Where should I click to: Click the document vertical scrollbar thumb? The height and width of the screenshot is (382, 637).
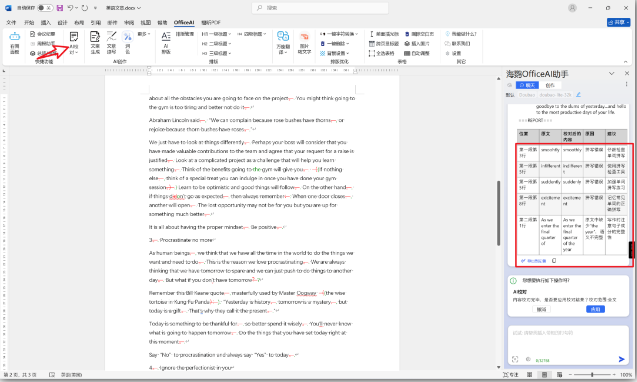(498, 213)
